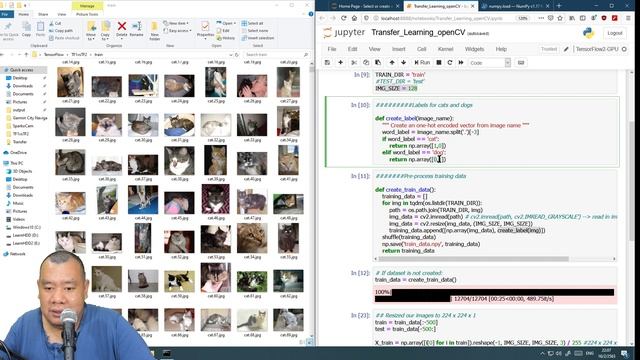Screen dimensions: 640x360
Task: Expand the New item dropdown
Action: click(x=176, y=23)
